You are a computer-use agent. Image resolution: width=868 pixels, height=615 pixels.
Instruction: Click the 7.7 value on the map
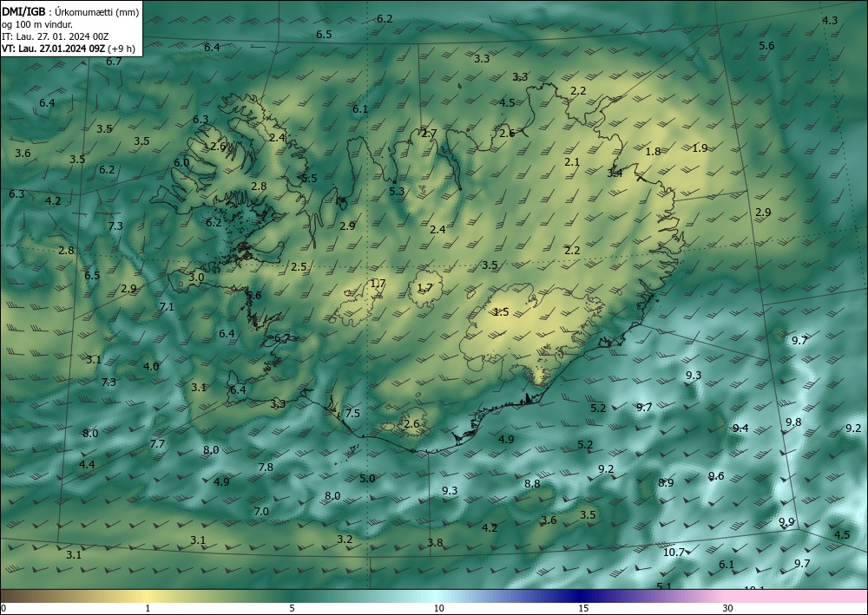coord(157,443)
